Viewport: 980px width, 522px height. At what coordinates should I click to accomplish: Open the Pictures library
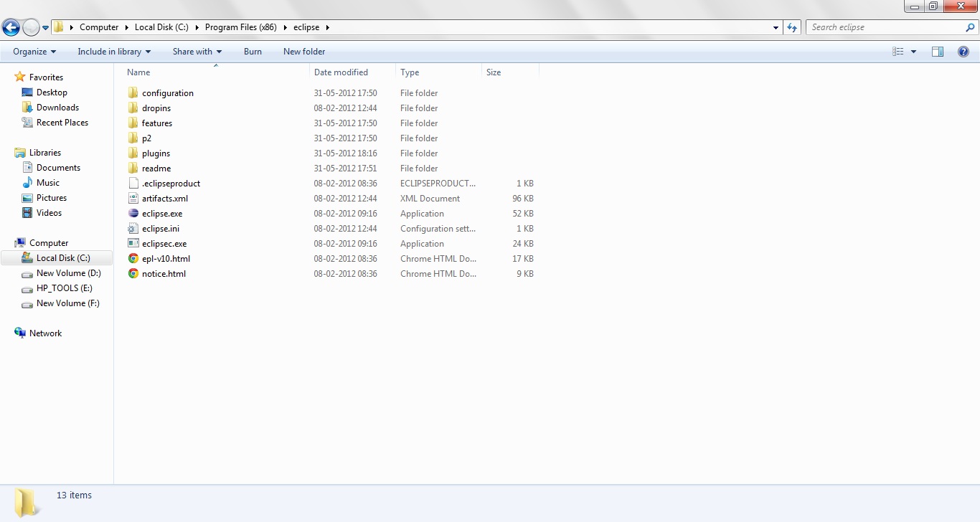pyautogui.click(x=52, y=198)
